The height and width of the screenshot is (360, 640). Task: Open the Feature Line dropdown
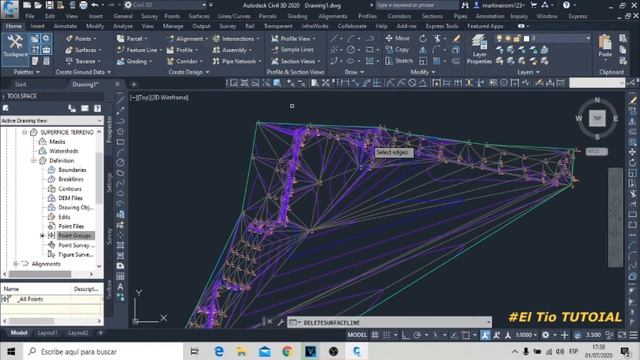point(139,50)
